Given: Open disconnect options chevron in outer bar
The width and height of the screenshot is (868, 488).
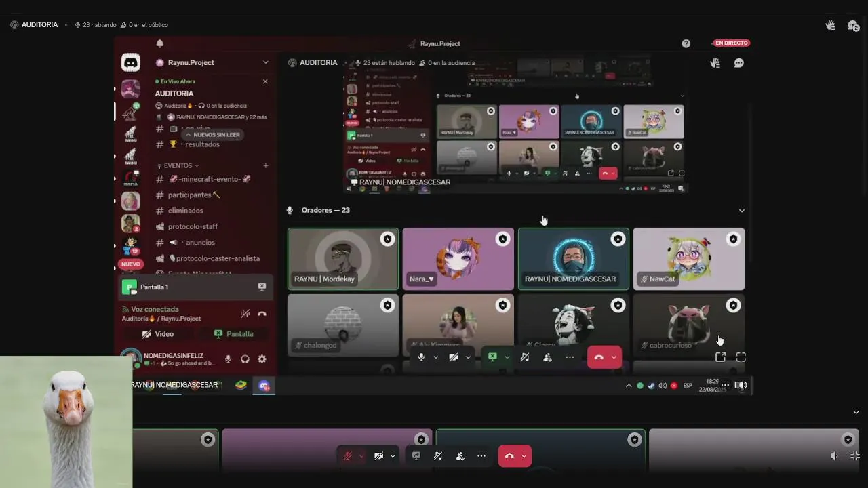Looking at the screenshot, I should pyautogui.click(x=524, y=456).
